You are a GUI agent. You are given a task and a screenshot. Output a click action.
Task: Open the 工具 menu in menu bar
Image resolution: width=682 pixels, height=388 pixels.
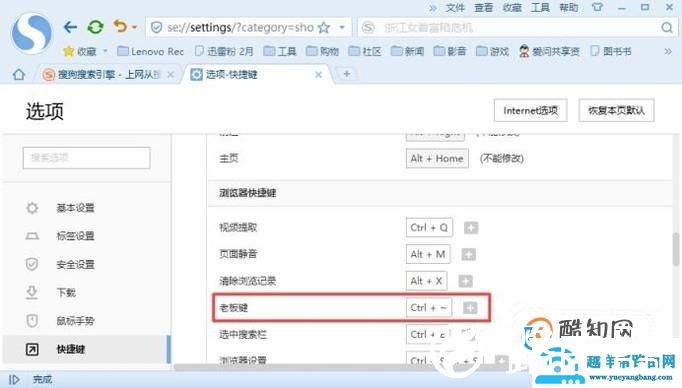coord(540,8)
